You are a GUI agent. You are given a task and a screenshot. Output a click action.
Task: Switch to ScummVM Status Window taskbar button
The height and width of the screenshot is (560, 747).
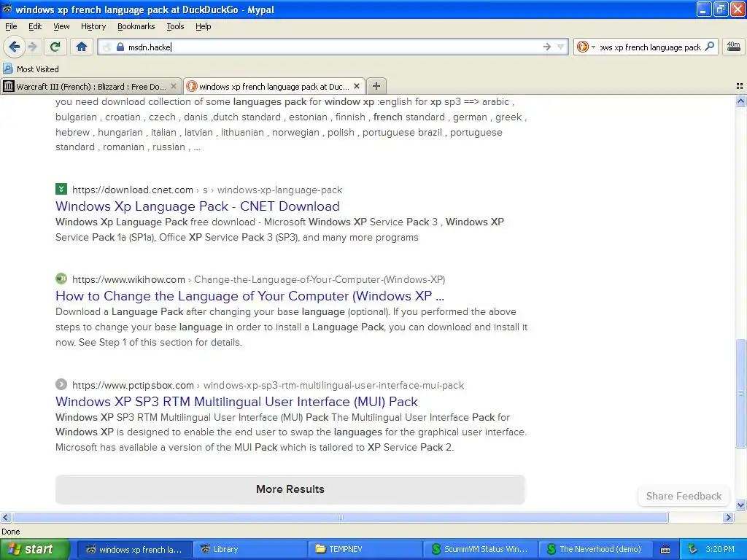pyautogui.click(x=480, y=549)
